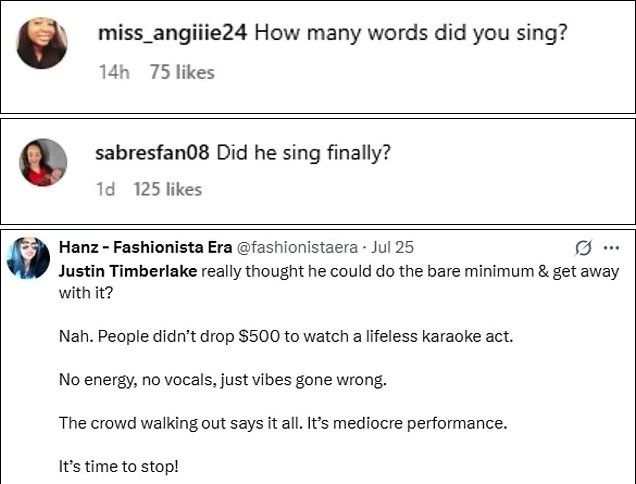This screenshot has height=484, width=636.
Task: View the 125 likes on sabresfan08's comment
Action: (x=167, y=189)
